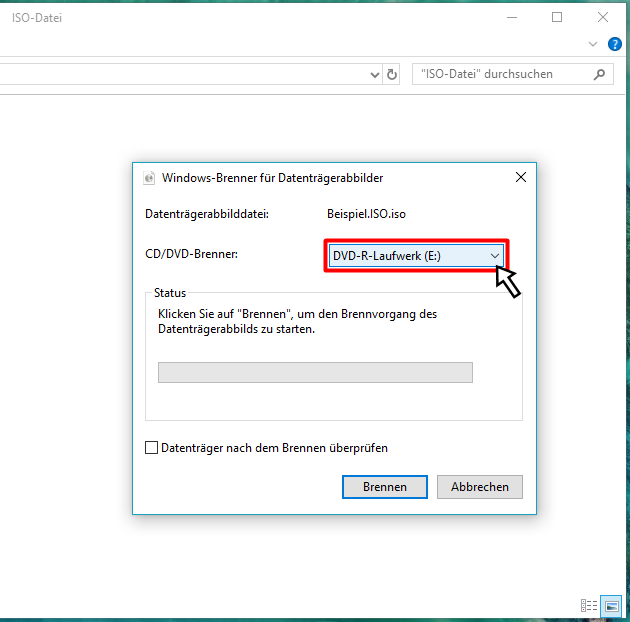
Task: Open the CD/DVD-Brenner drive dropdown
Action: pos(416,256)
